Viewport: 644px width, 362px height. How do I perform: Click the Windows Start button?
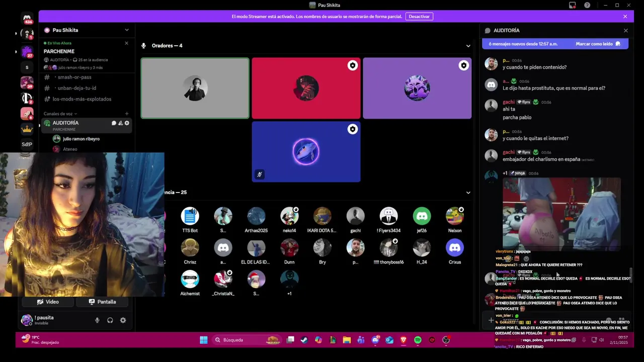[204, 340]
